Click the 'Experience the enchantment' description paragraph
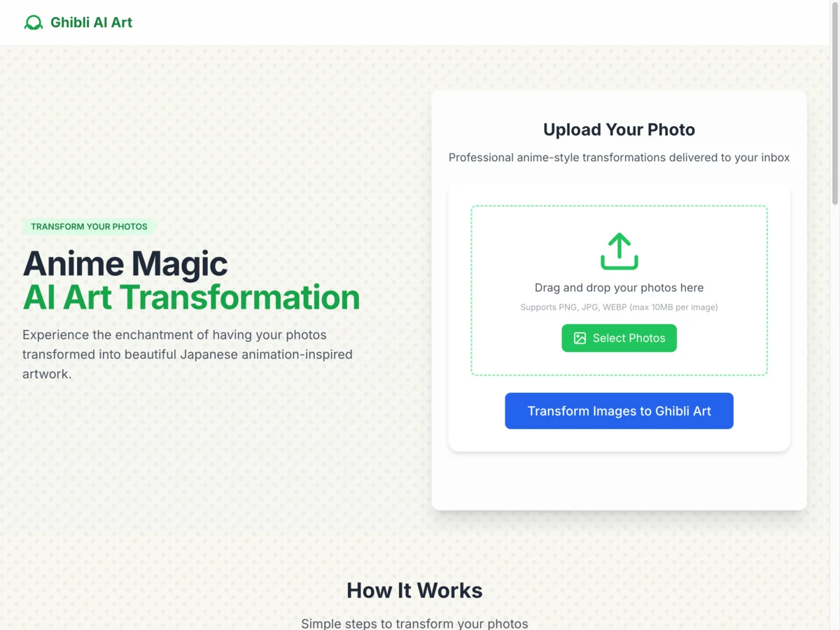The image size is (840, 630). (x=187, y=354)
